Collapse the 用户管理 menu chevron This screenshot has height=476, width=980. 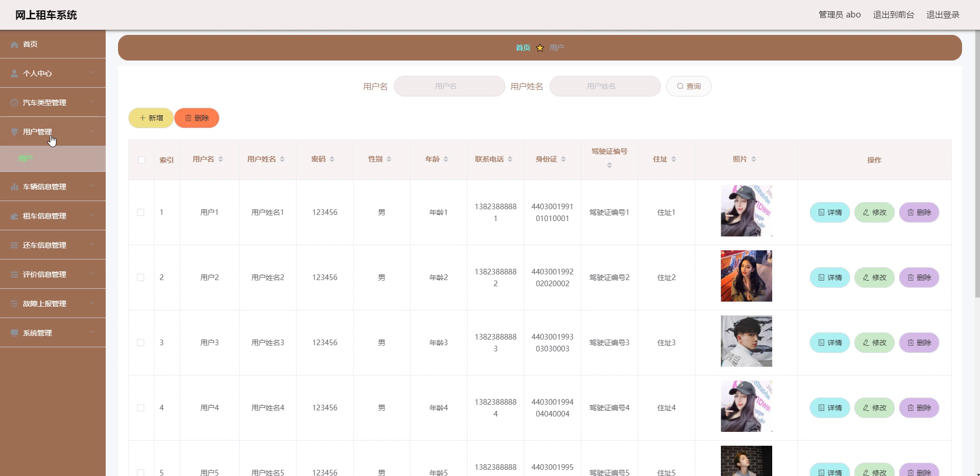pyautogui.click(x=92, y=131)
